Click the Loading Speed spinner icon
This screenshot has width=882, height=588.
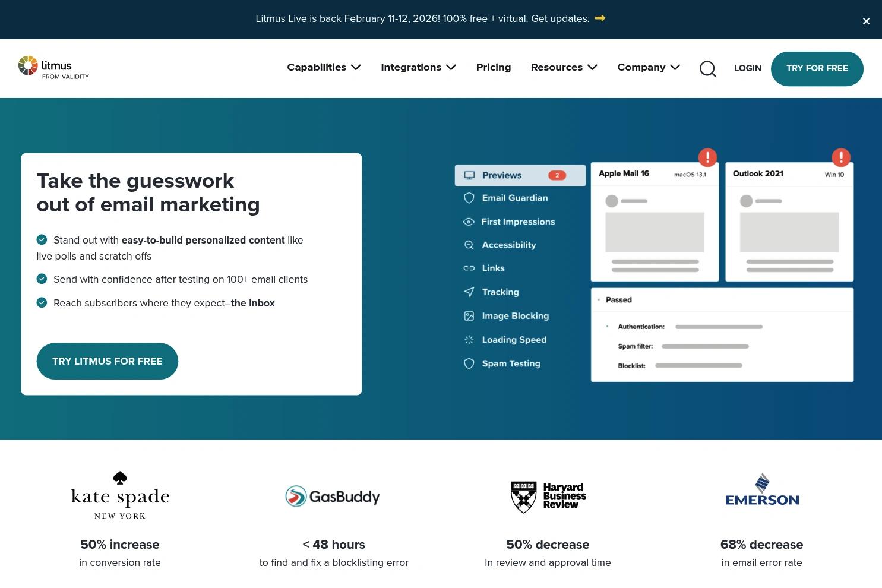(x=469, y=340)
